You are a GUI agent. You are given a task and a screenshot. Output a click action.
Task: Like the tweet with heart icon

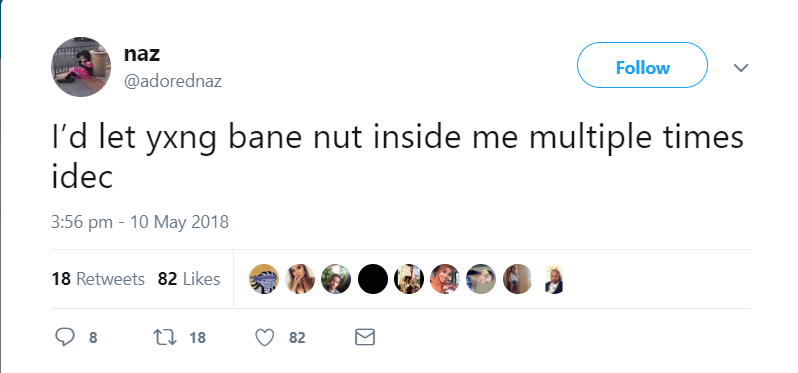pyautogui.click(x=265, y=337)
